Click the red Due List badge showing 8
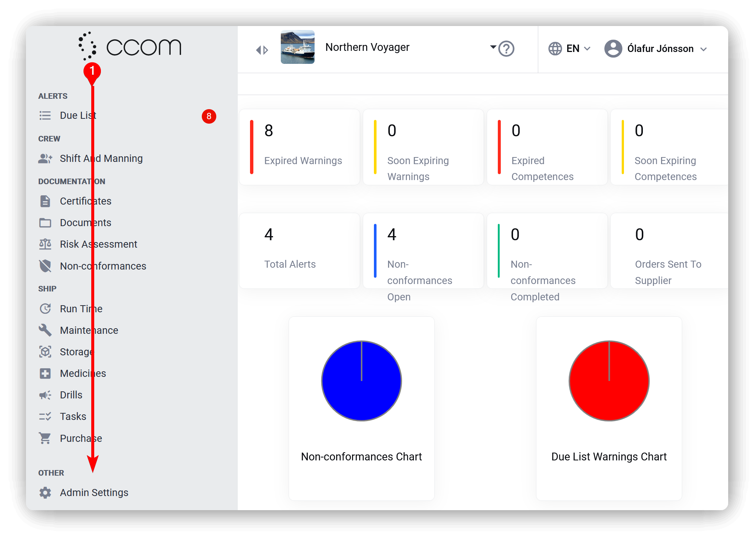Screen dimensions: 756x538 click(x=209, y=116)
